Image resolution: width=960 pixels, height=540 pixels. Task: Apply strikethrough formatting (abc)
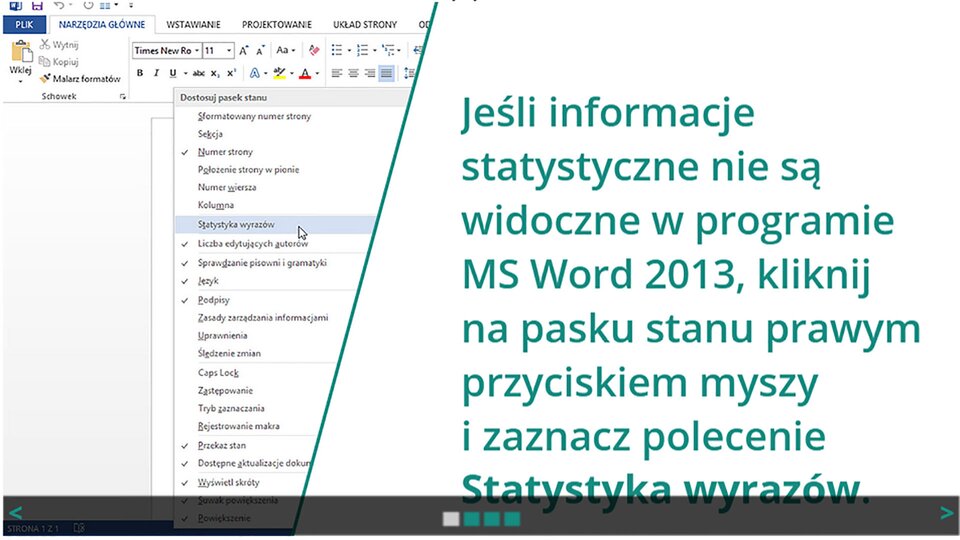pyautogui.click(x=198, y=73)
